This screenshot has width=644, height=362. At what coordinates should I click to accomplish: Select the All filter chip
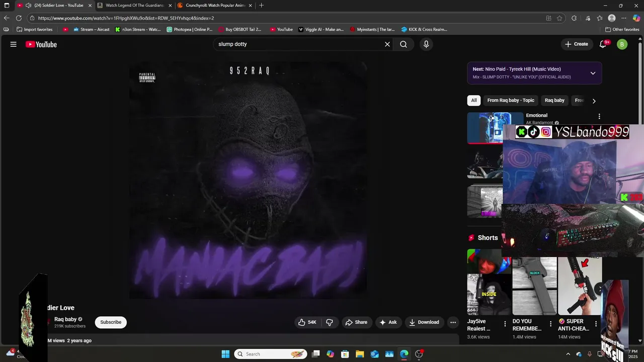474,101
